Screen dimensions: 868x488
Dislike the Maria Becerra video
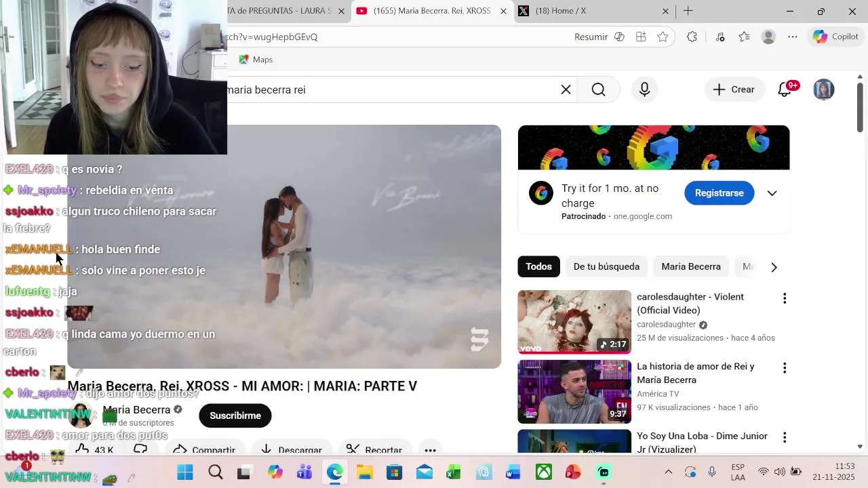click(x=140, y=448)
